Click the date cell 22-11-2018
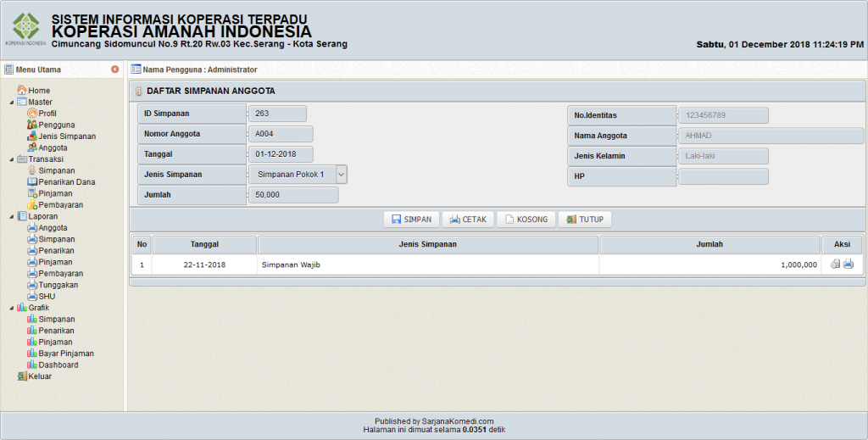The width and height of the screenshot is (868, 440). (x=204, y=265)
